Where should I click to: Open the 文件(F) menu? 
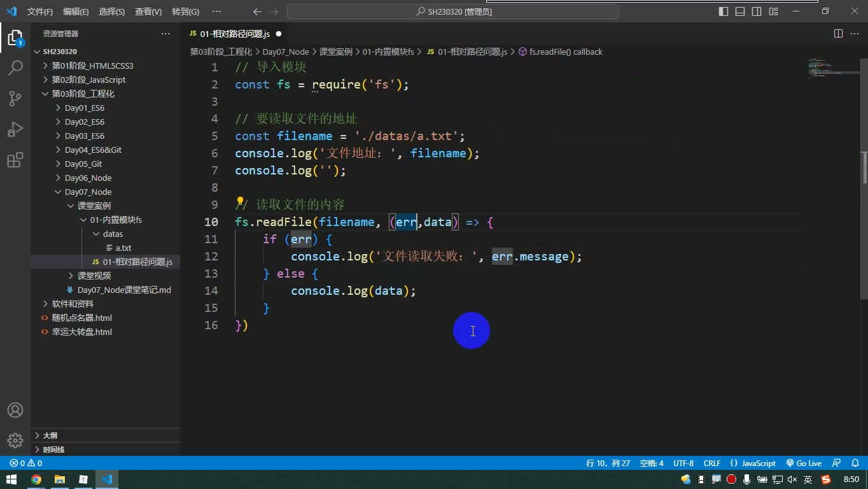pos(40,11)
